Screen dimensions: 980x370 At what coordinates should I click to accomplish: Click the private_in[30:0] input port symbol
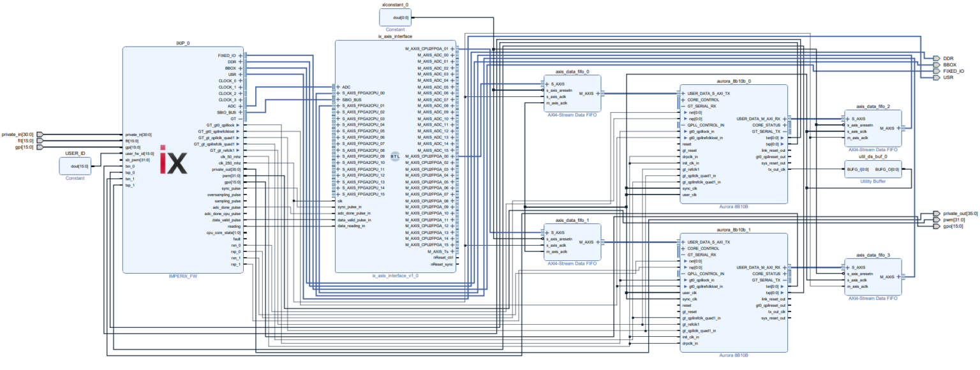[x=40, y=135]
